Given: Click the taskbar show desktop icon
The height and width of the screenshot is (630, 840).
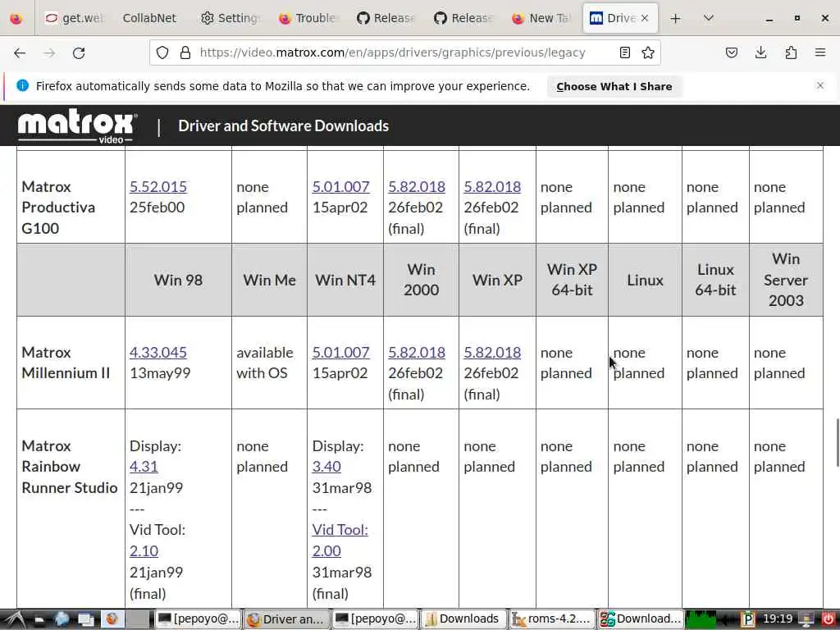Looking at the screenshot, I should point(85,619).
